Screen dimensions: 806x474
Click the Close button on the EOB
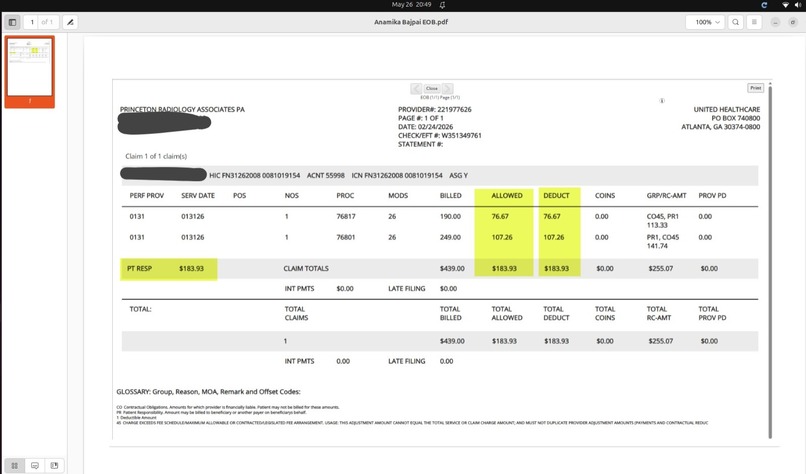tap(432, 88)
